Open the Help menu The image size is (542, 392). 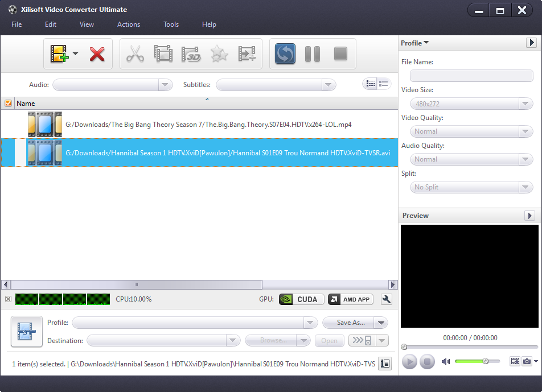coord(209,24)
